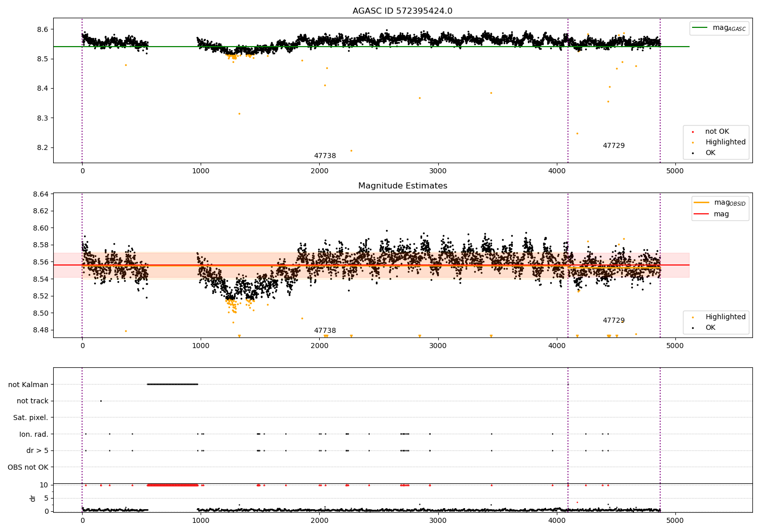The width and height of the screenshot is (760, 532).
Task: Click the 8.58 y-axis tick label
Action: (x=41, y=245)
